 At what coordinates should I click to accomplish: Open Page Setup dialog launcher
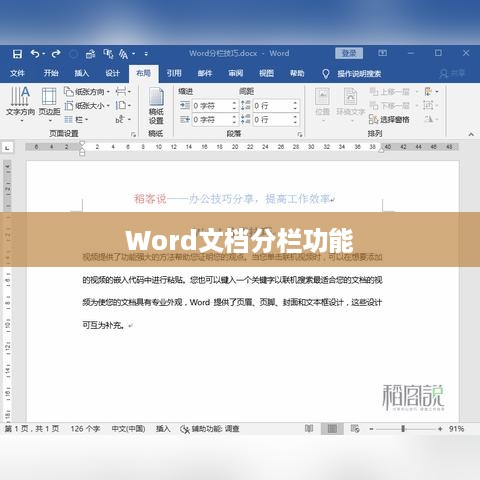(134, 135)
